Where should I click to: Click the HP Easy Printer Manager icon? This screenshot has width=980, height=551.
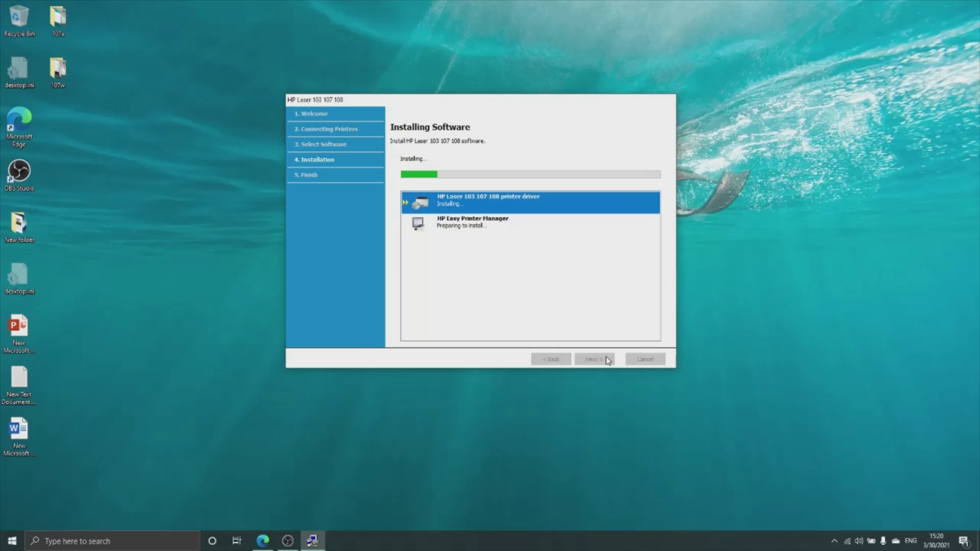click(x=418, y=223)
